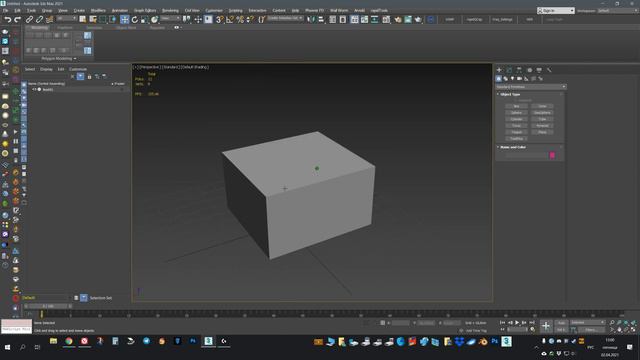Image resolution: width=640 pixels, height=360 pixels.
Task: Open the Standard Primitives dropdown
Action: (x=531, y=87)
